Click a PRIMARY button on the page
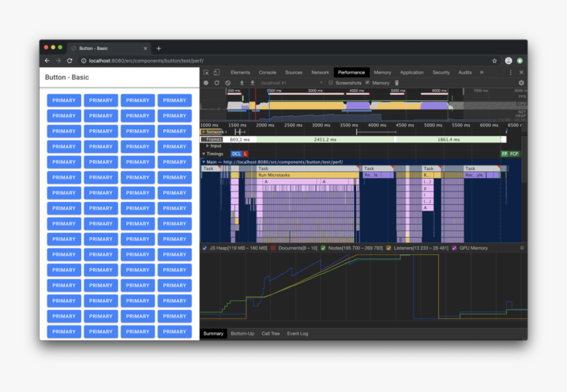The image size is (567, 392). tap(64, 100)
